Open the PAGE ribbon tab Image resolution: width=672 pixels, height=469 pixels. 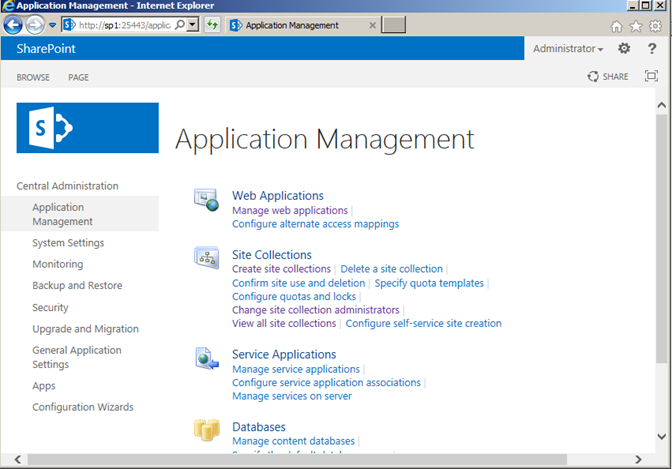coord(78,77)
